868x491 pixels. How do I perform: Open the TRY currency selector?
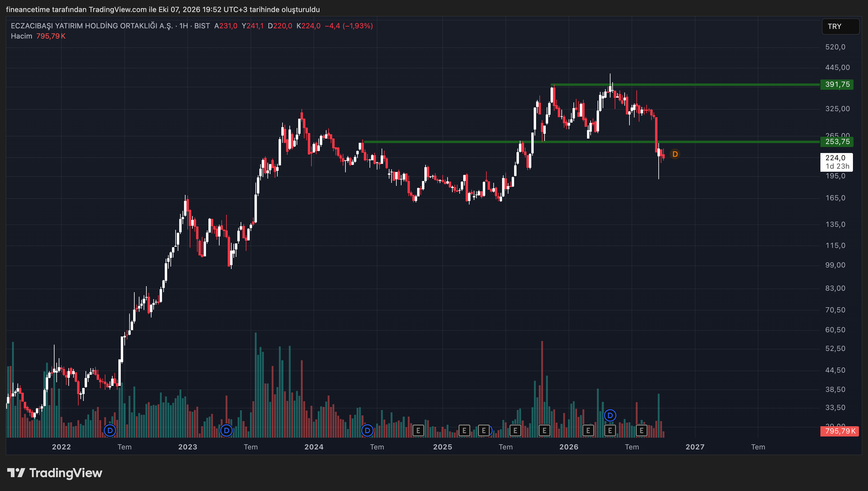tap(840, 26)
